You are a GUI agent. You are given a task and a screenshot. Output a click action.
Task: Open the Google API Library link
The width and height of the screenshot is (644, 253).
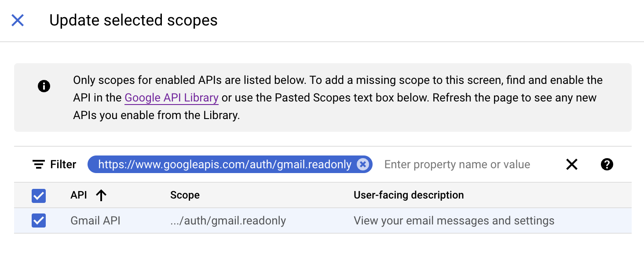click(172, 98)
